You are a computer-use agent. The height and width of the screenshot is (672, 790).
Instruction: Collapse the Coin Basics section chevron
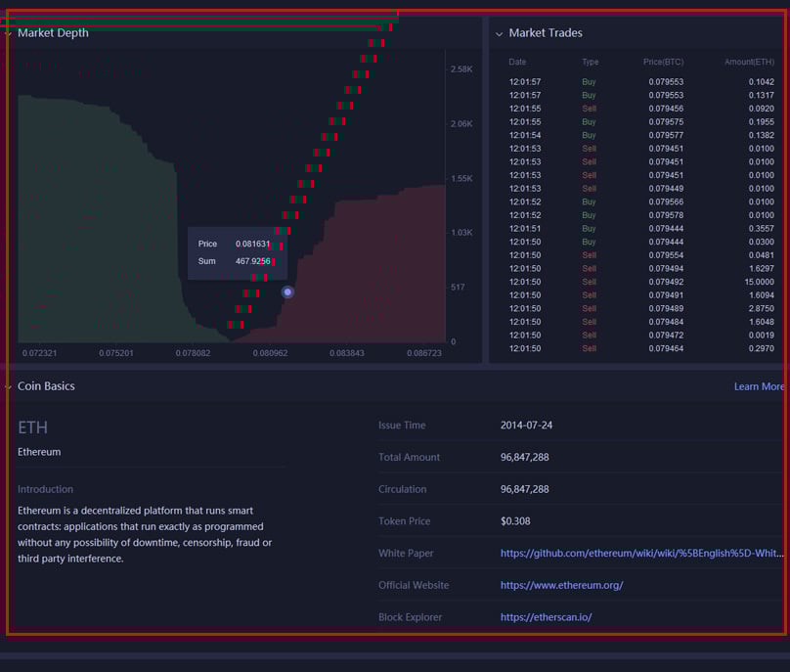pyautogui.click(x=8, y=386)
